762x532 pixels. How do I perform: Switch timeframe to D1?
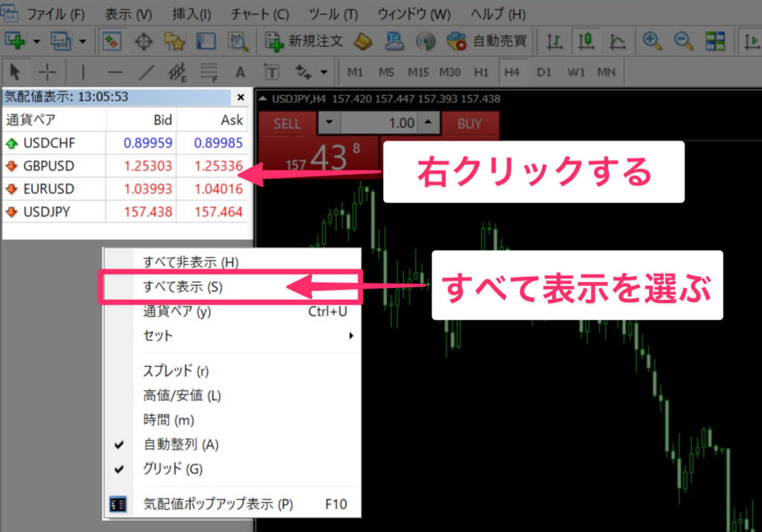click(x=545, y=71)
